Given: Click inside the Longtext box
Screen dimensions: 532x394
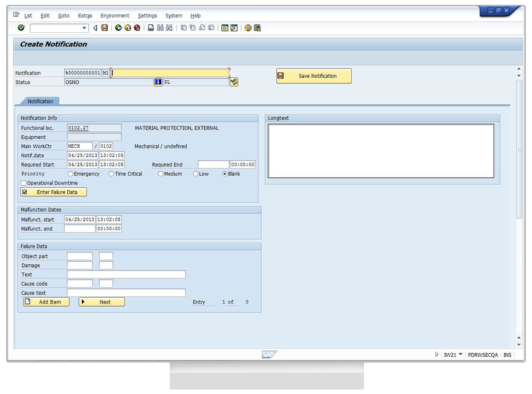Looking at the screenshot, I should pos(381,151).
